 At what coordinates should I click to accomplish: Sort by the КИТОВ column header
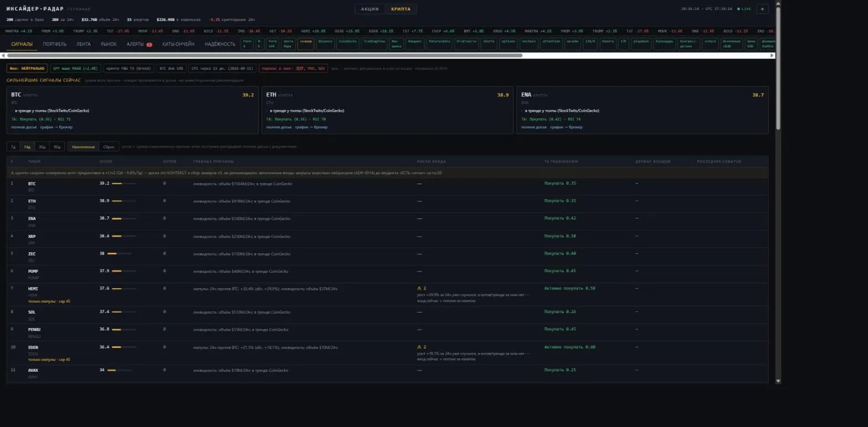click(x=169, y=162)
